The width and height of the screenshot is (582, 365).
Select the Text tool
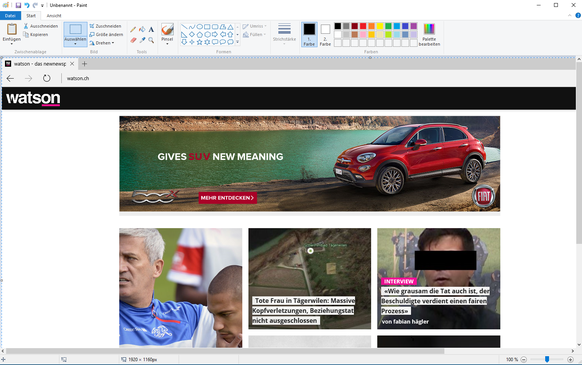point(151,29)
